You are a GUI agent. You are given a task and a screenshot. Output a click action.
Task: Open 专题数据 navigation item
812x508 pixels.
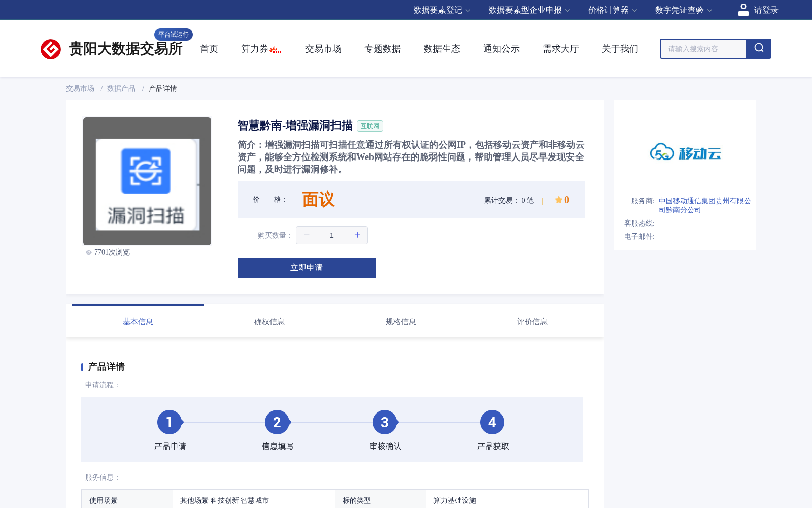point(383,49)
